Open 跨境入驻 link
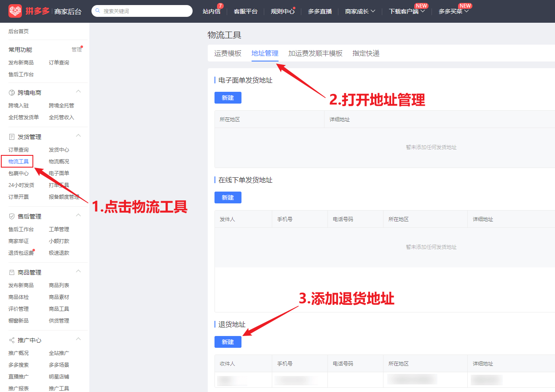This screenshot has height=392, width=555. pos(19,106)
